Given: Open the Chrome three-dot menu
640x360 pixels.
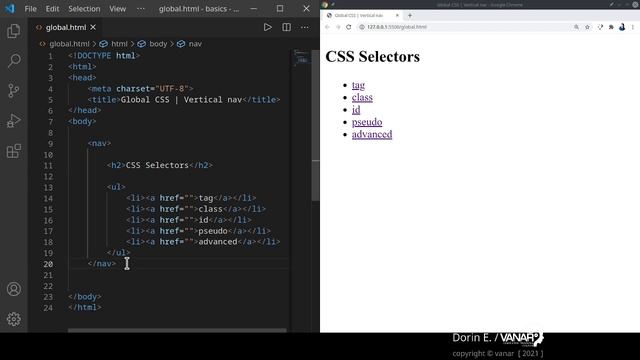Looking at the screenshot, I should tap(633, 27).
